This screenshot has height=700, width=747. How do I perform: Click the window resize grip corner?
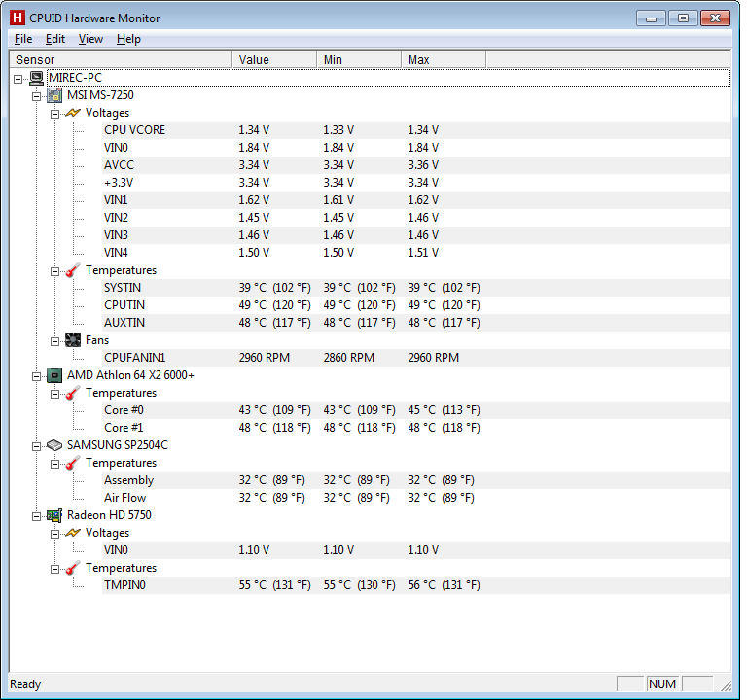[x=726, y=685]
